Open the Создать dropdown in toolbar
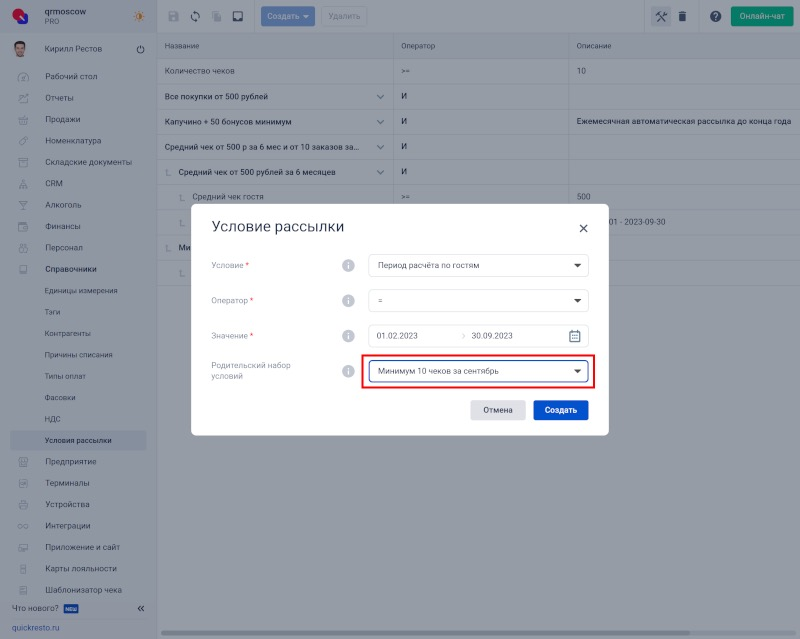 tap(288, 16)
